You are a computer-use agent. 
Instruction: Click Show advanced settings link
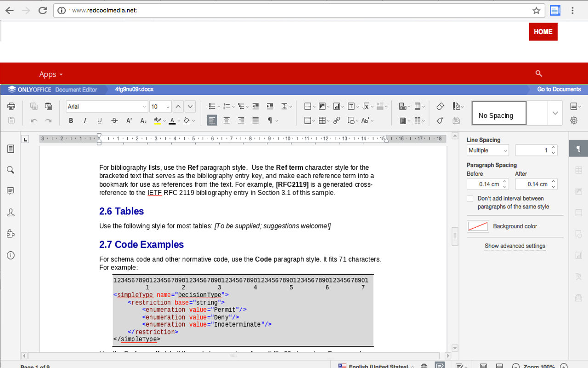point(515,246)
